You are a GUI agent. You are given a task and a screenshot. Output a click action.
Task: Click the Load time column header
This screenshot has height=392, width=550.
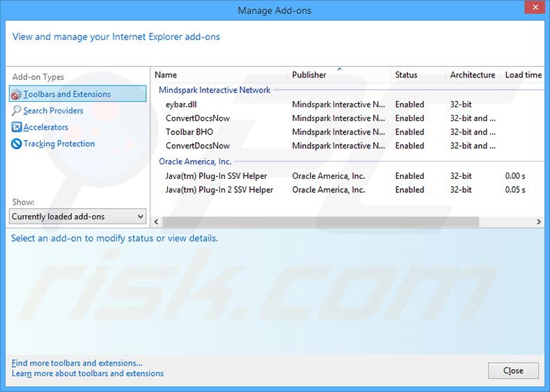[x=523, y=75]
